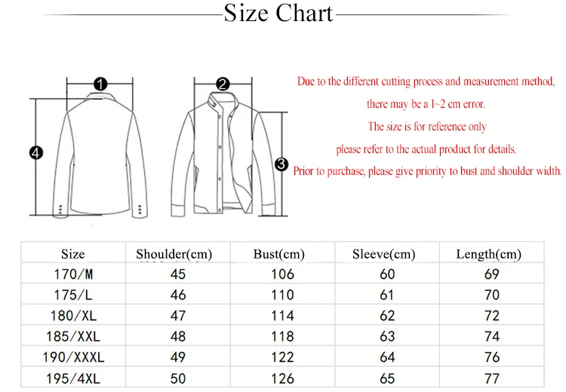
Task: Click the Sleeve(cm) column header
Action: click(x=383, y=254)
